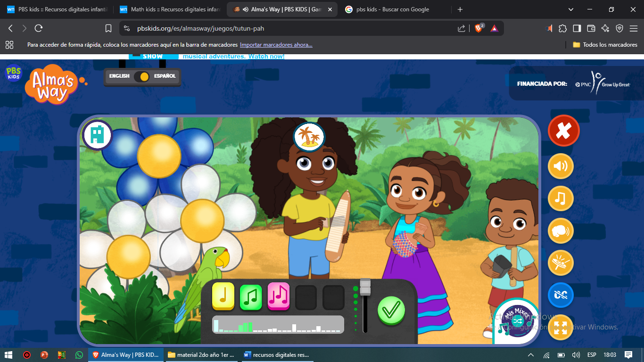Toggle the background music note button

tap(561, 198)
